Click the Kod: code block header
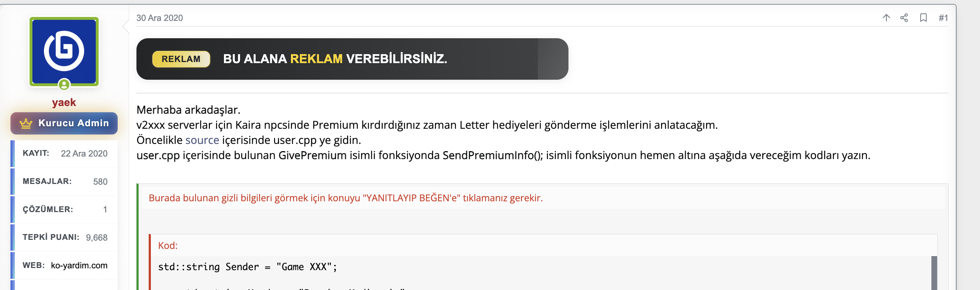This screenshot has height=290, width=980. tap(168, 245)
